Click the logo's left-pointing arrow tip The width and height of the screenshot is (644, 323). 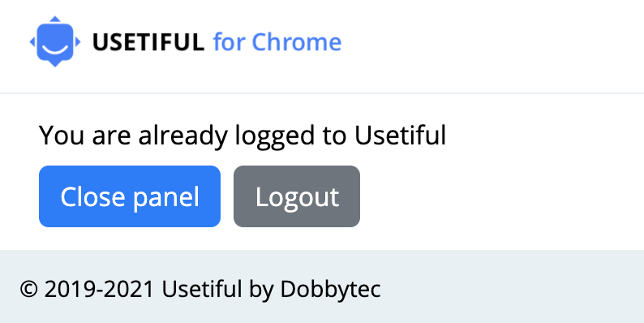32,41
